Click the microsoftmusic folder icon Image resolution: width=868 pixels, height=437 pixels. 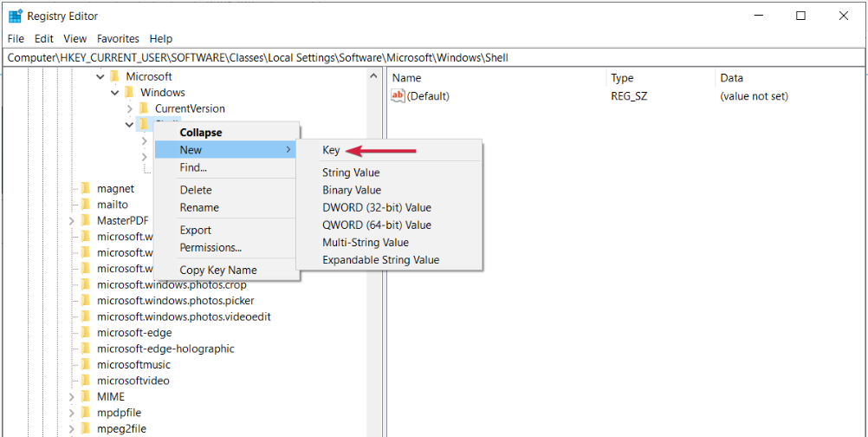coord(85,365)
